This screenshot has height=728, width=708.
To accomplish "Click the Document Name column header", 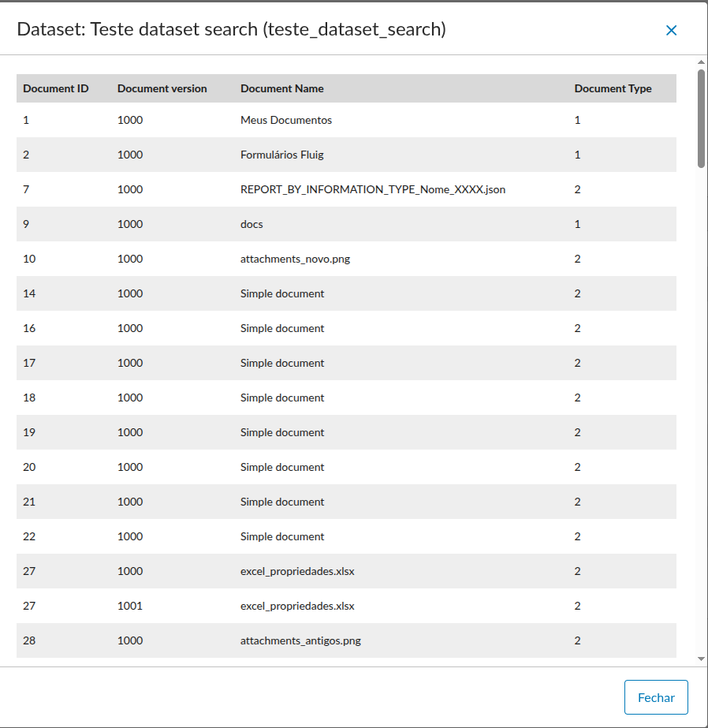I will coord(281,88).
